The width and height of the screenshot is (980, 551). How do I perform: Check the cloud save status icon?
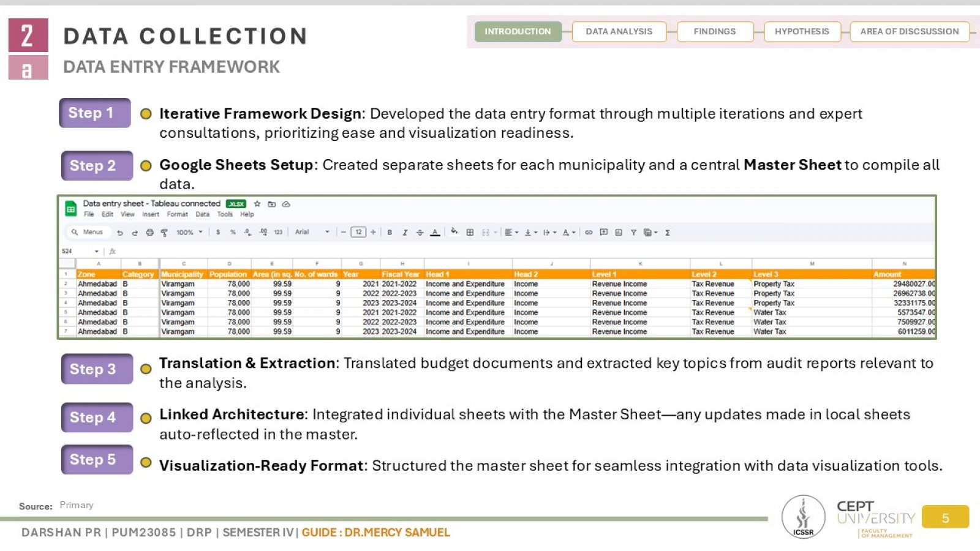click(x=286, y=204)
